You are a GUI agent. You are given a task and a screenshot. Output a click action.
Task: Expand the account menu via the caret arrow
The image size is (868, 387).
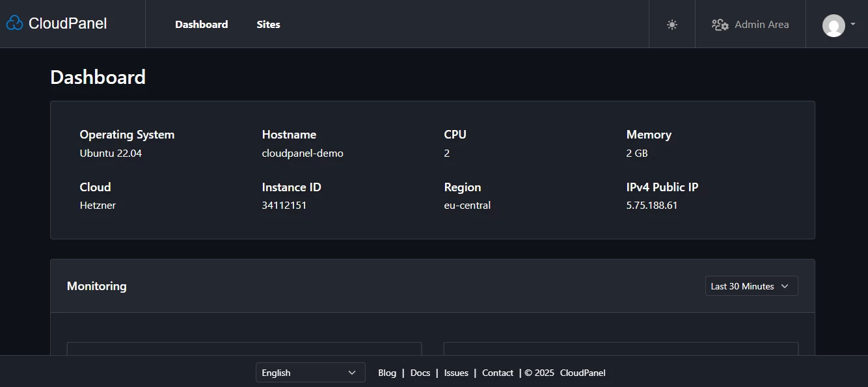click(854, 25)
